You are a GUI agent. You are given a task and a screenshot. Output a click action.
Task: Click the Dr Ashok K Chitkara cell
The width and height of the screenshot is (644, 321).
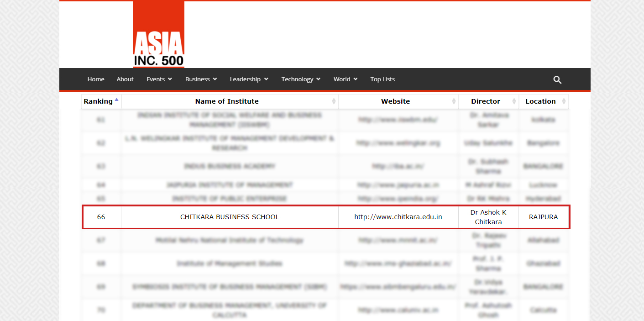coord(488,217)
